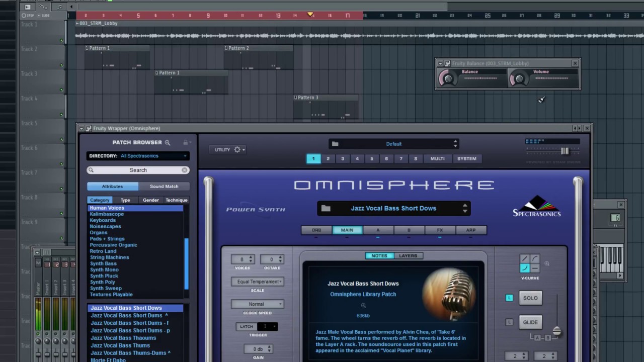Click the playlist automation tool icon

pyautogui.click(x=43, y=7)
